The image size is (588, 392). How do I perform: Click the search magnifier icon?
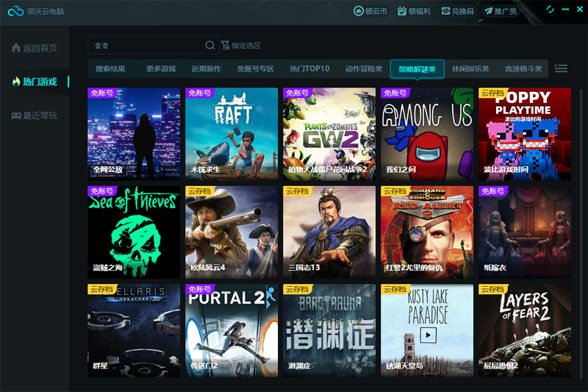coord(209,46)
